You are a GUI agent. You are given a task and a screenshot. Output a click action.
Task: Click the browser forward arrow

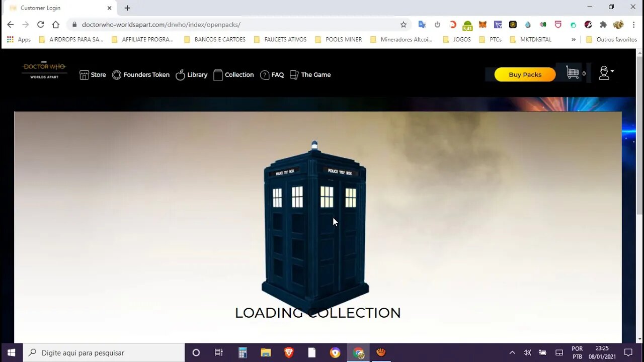coord(26,25)
